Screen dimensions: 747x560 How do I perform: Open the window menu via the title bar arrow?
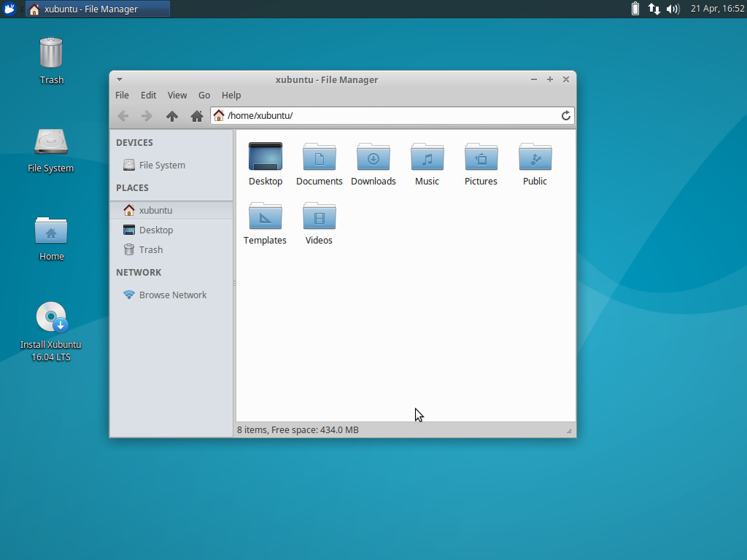coord(119,79)
